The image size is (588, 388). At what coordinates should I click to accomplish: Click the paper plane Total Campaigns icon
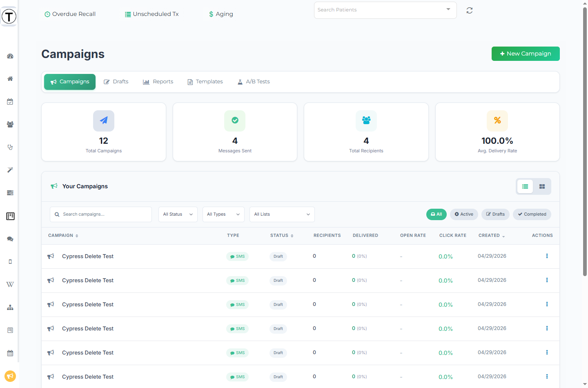click(104, 120)
